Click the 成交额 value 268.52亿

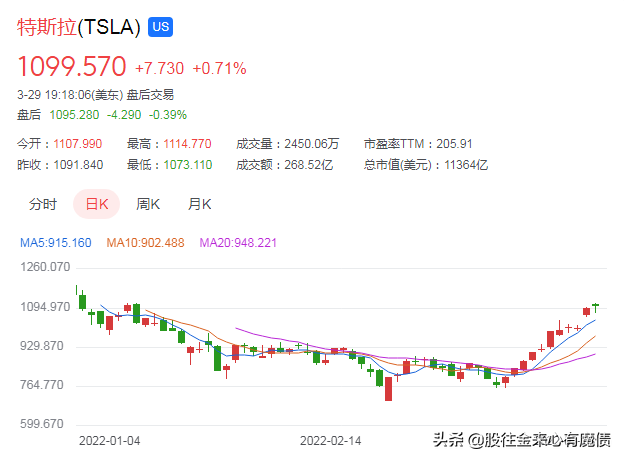click(x=309, y=165)
